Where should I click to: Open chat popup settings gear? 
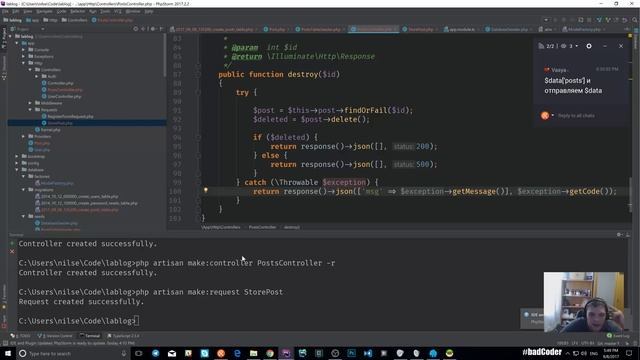click(589, 46)
